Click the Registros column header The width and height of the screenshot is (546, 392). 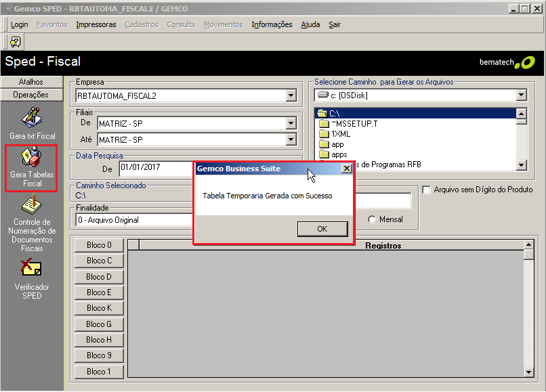pos(383,246)
